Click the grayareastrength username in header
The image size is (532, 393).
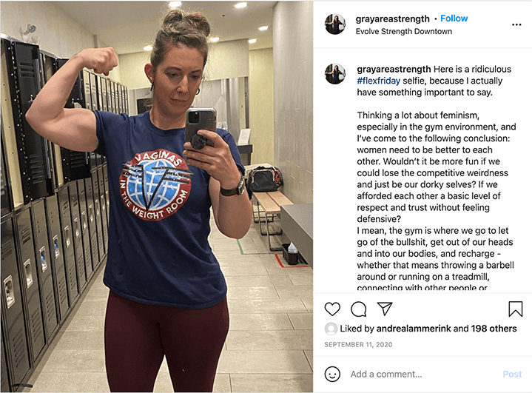[393, 19]
